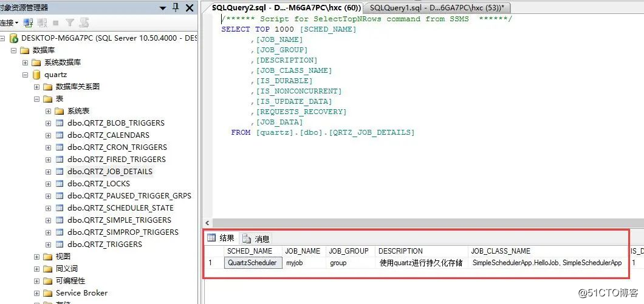This screenshot has width=644, height=304.
Task: Collapse the 数据库 node
Action: [x=13, y=50]
